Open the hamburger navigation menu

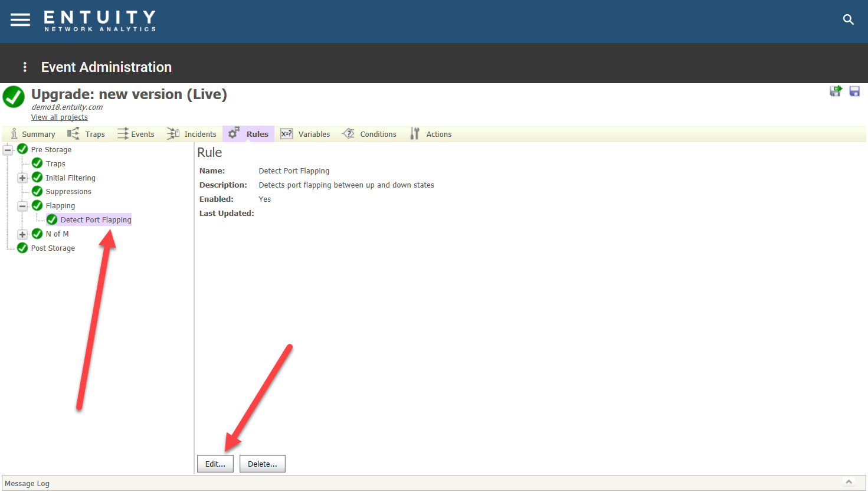pyautogui.click(x=20, y=20)
